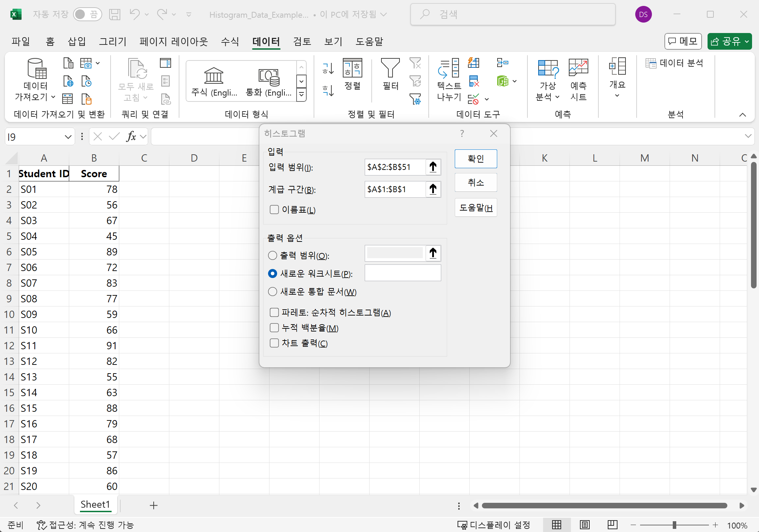Click Consolidate icon in data tools
Screen dimensions: 759x532
point(502,63)
